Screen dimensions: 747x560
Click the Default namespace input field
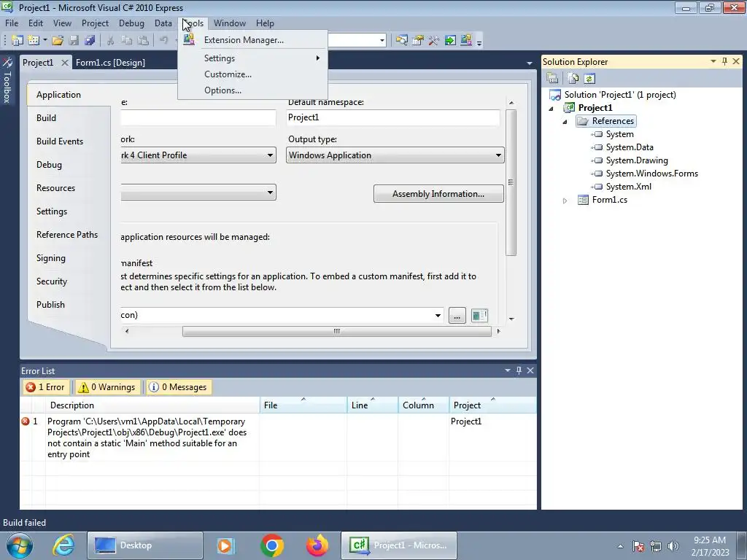coord(393,117)
